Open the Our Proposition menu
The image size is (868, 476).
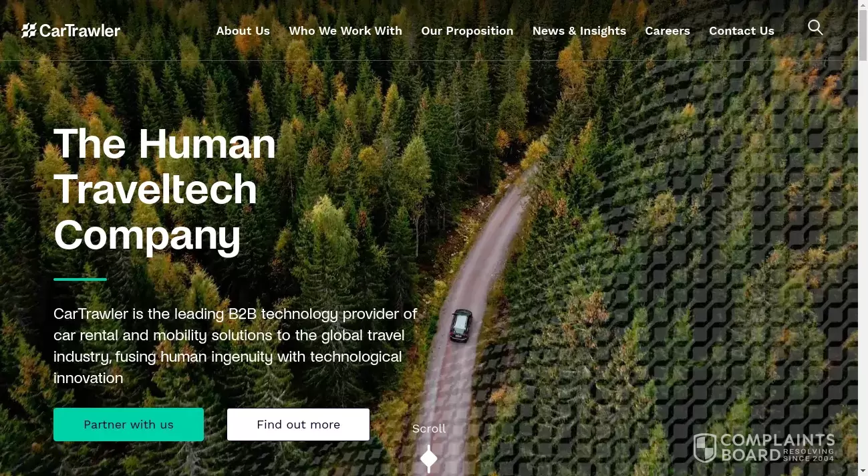coord(467,31)
